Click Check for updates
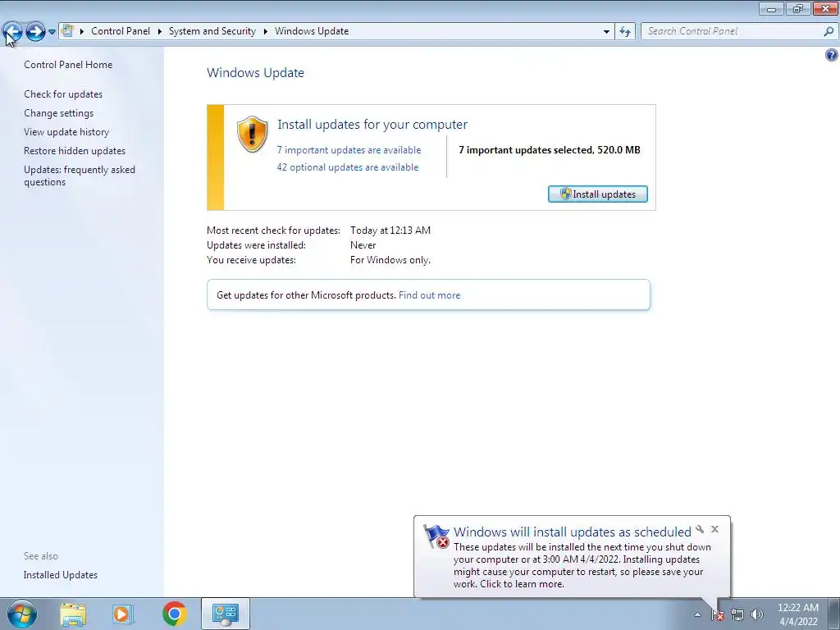 [x=63, y=94]
